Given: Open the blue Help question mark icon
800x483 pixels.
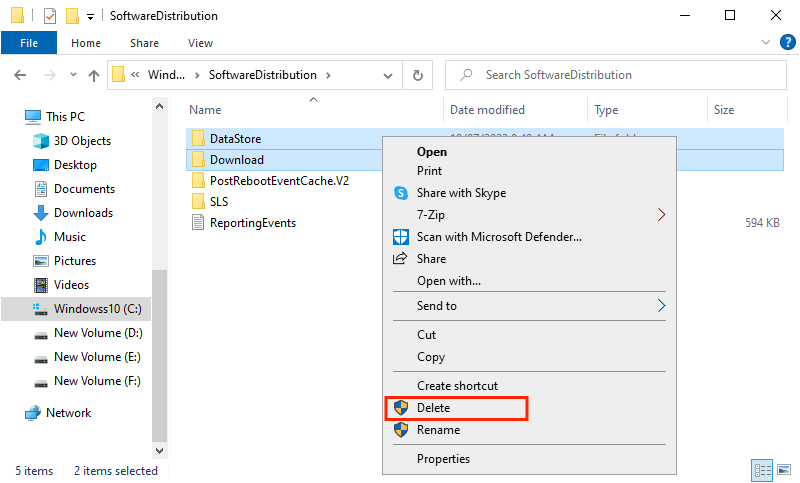Looking at the screenshot, I should [788, 42].
